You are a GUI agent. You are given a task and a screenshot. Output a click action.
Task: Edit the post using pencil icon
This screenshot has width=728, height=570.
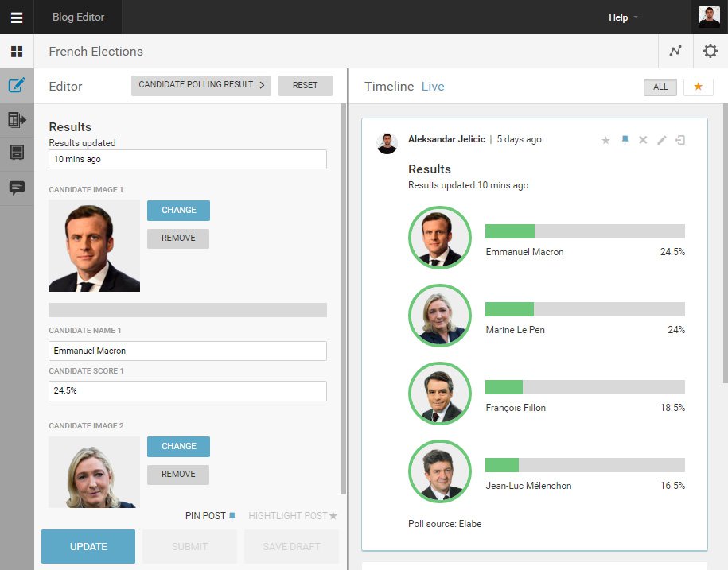coord(662,140)
